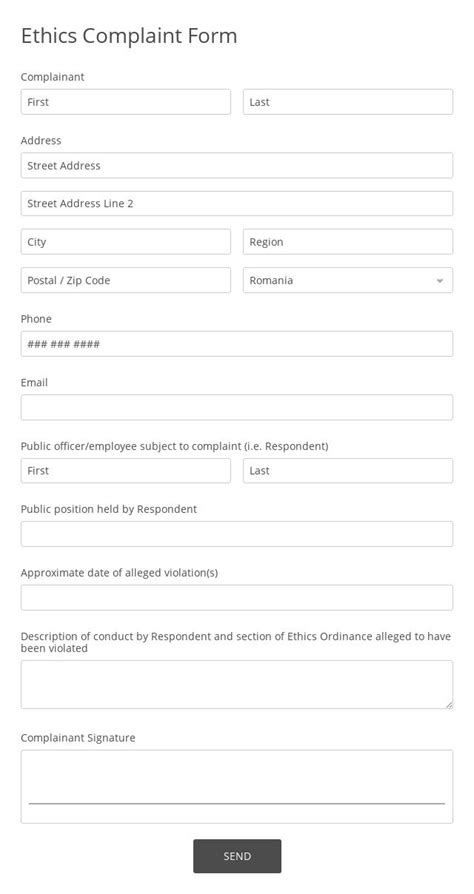Click the Complainant First name field
The height and width of the screenshot is (894, 474).
coord(125,102)
